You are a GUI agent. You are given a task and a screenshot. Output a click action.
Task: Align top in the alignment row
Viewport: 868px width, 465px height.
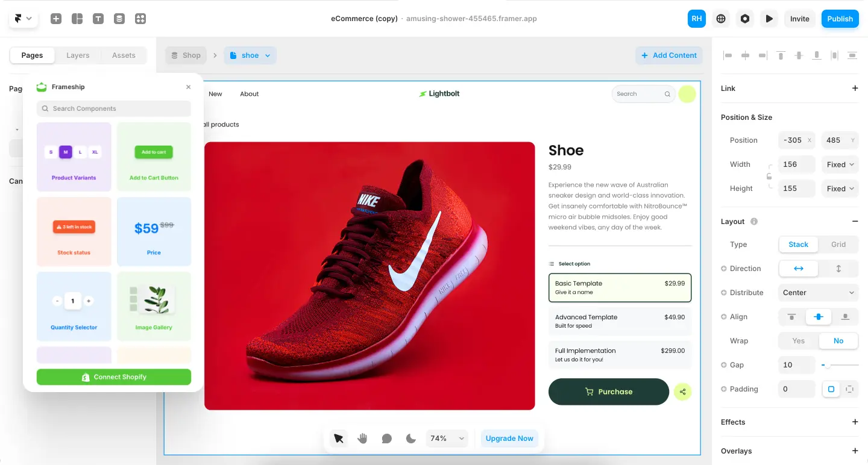click(781, 55)
